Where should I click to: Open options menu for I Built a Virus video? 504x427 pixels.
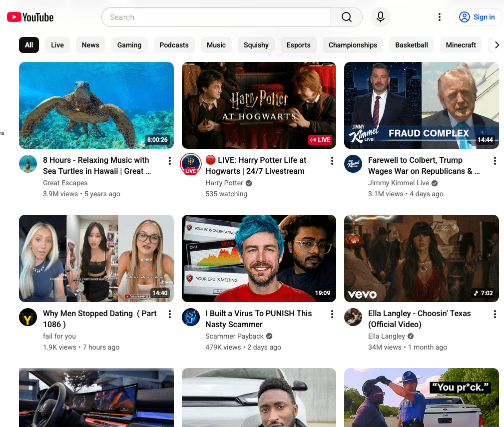pyautogui.click(x=332, y=314)
